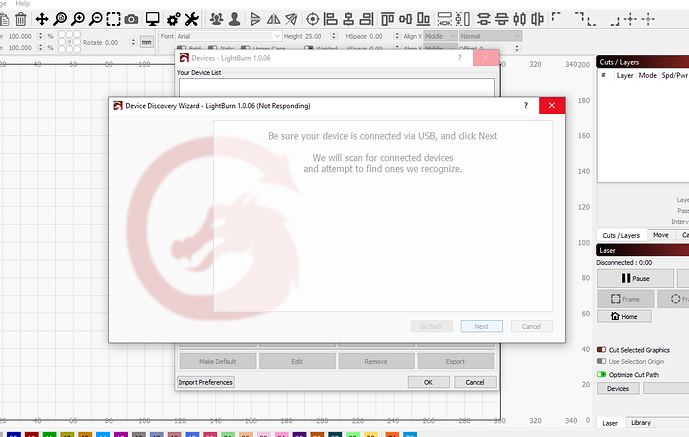Click Cancel in Device Discovery Wizard
The height and width of the screenshot is (437, 689).
pos(532,326)
